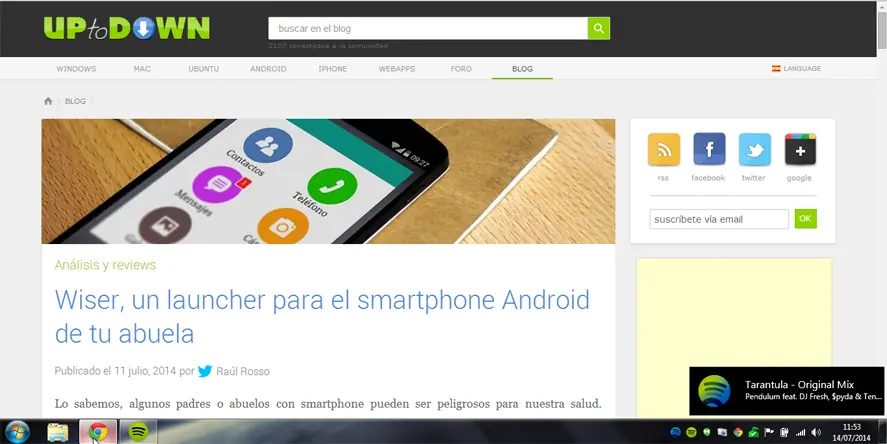Open the Wiser launcher article title
The height and width of the screenshot is (444, 887).
click(x=322, y=317)
